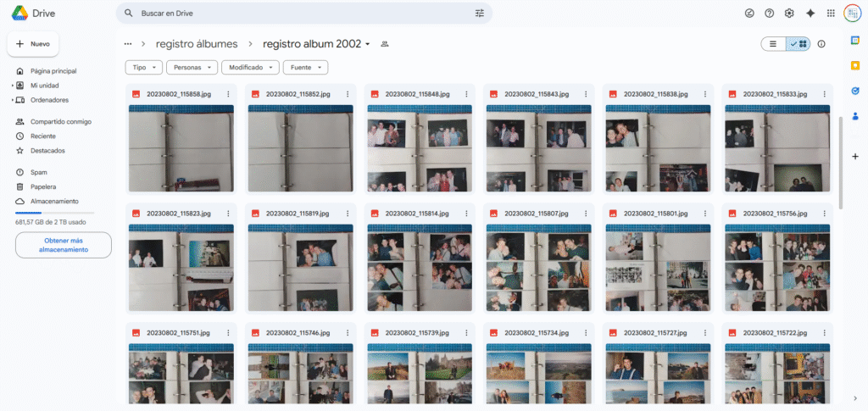Open Fuente filter dropdown
The height and width of the screenshot is (411, 868).
[x=305, y=68]
